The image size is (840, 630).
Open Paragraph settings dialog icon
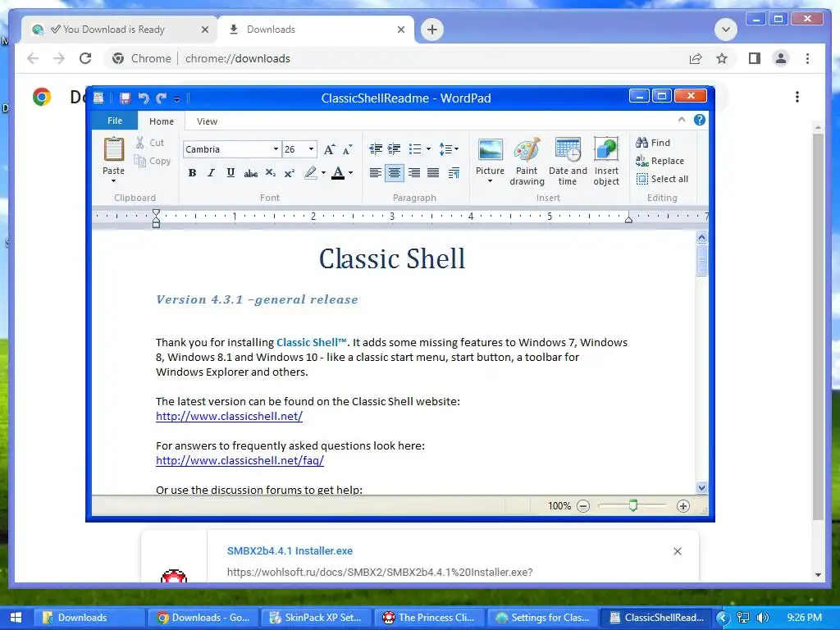[x=454, y=173]
